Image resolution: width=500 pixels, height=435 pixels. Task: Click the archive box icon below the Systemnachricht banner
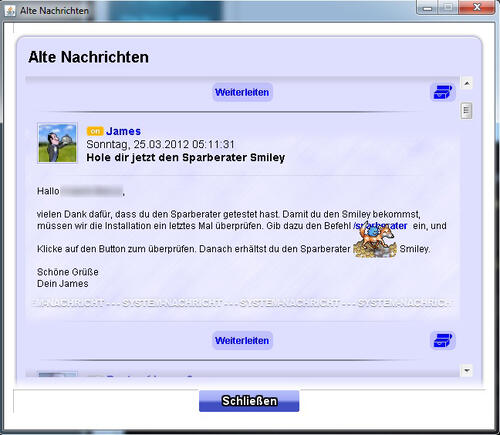443,340
